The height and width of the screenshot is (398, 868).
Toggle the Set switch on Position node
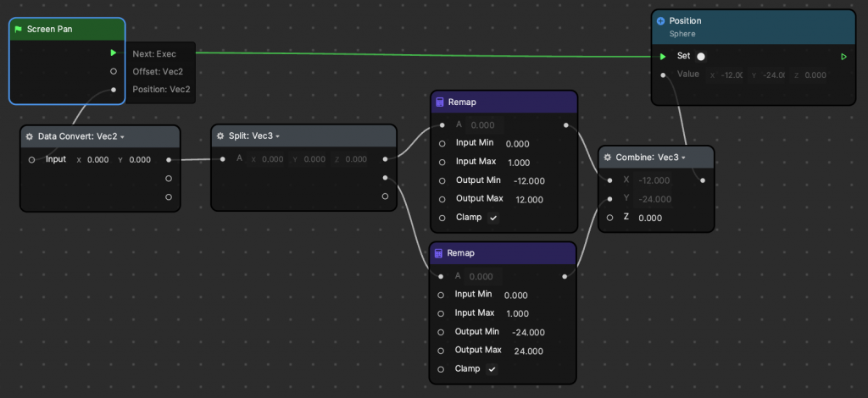[701, 57]
